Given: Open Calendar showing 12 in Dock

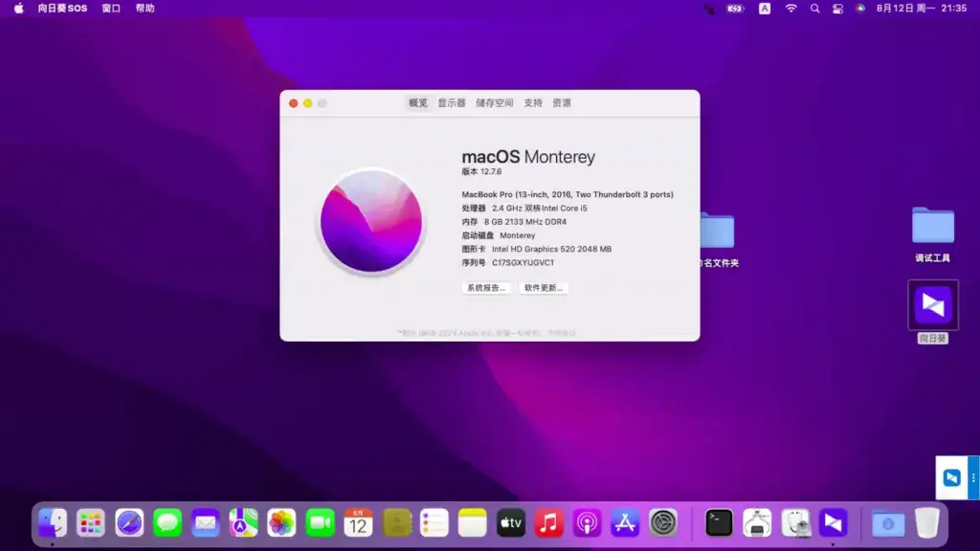Looking at the screenshot, I should pyautogui.click(x=358, y=523).
